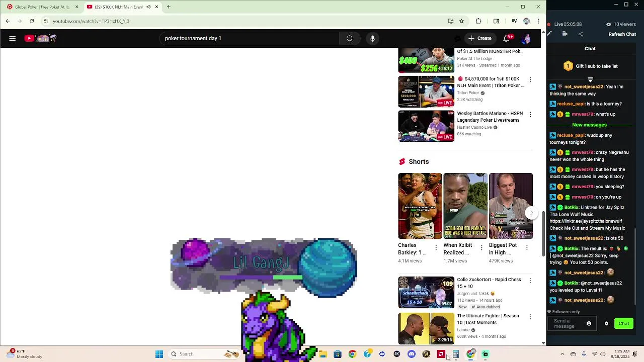This screenshot has width=644, height=362.
Task: Open YouTube notifications bell
Action: coord(507,38)
